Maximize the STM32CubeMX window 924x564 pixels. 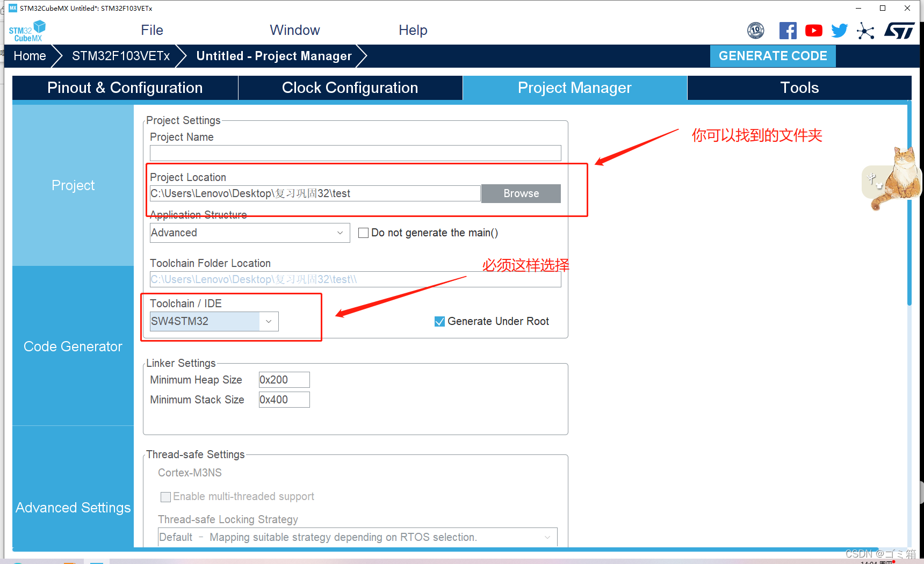pos(883,8)
